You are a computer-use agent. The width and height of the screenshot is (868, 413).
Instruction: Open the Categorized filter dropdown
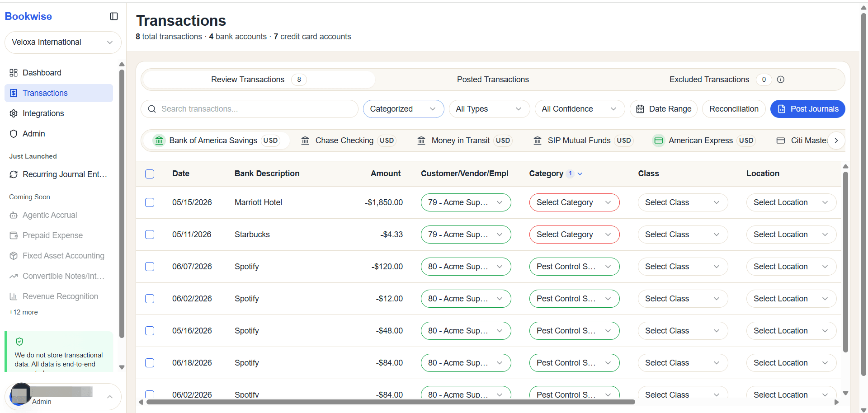(x=403, y=109)
